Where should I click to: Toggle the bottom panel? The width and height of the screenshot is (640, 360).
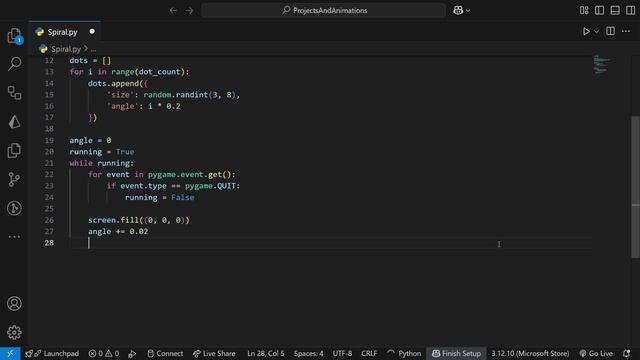[x=615, y=11]
